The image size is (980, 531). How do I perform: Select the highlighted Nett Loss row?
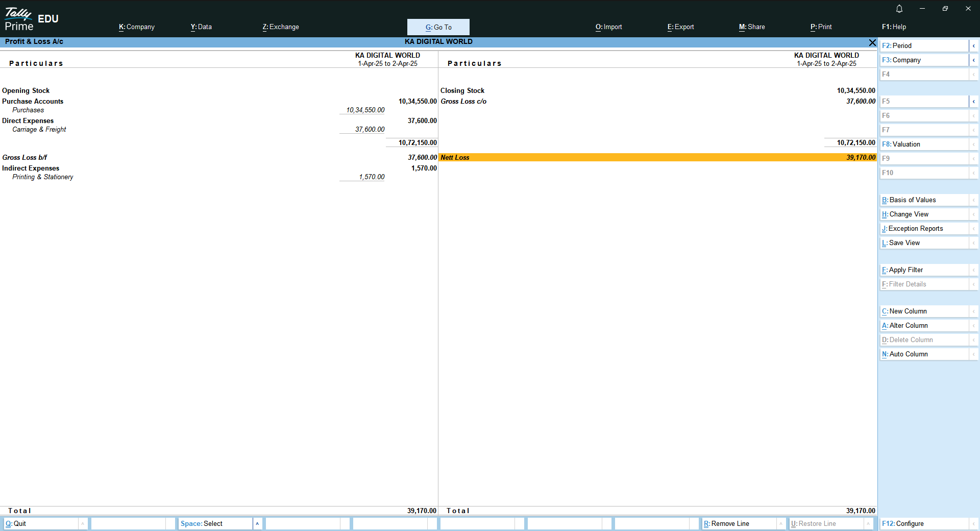tap(658, 158)
